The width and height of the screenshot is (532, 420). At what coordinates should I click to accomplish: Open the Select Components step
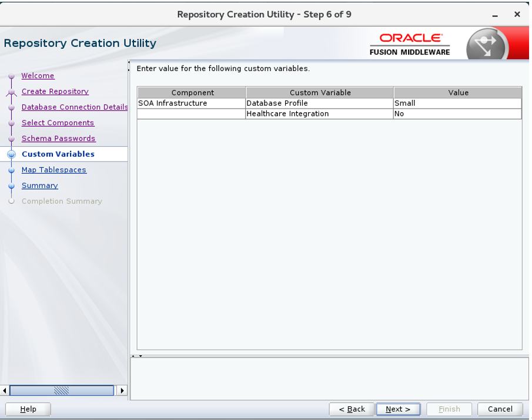click(x=58, y=123)
